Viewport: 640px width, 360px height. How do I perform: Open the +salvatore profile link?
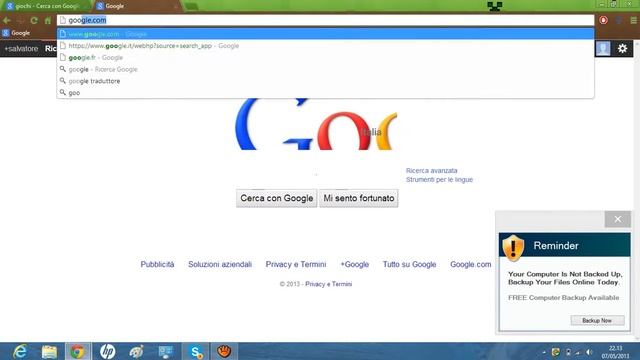click(21, 49)
